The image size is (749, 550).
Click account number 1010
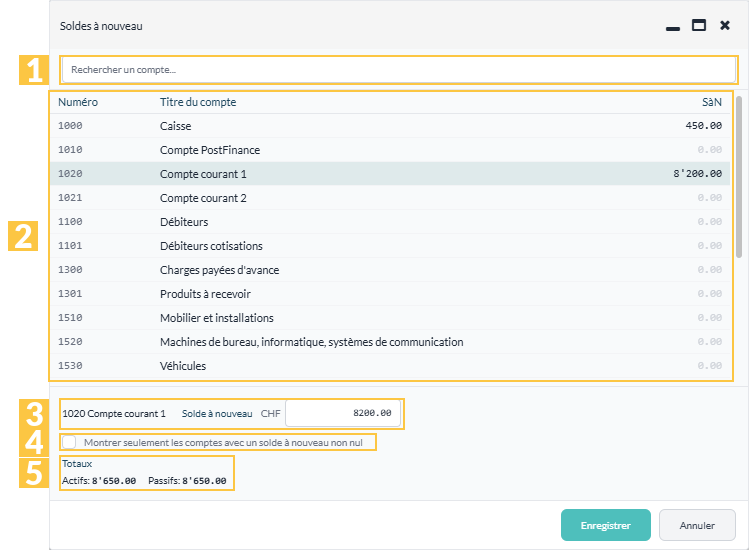tap(70, 150)
